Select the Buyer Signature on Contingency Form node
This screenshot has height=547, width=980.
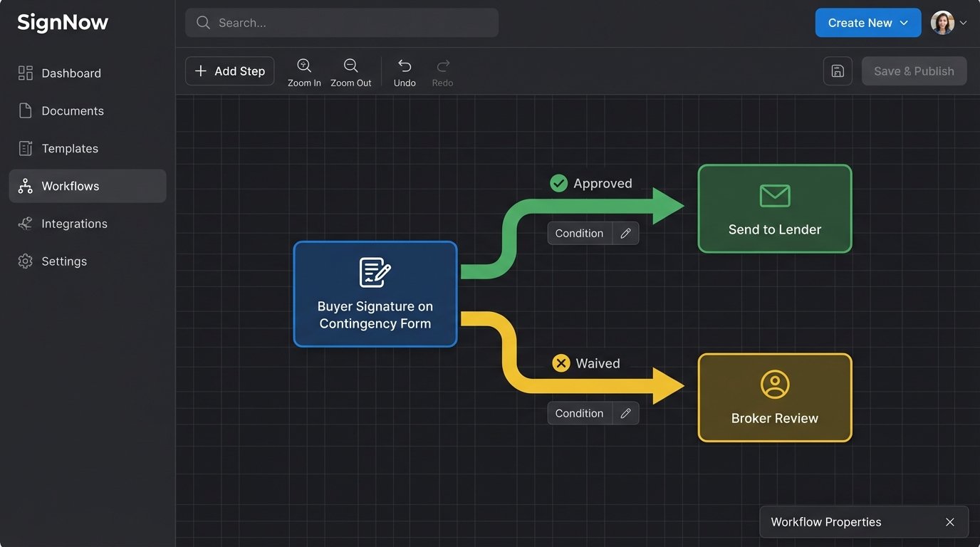[x=375, y=294]
